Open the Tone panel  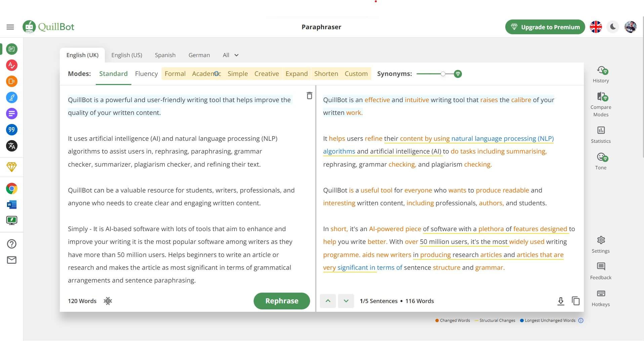pos(601,161)
